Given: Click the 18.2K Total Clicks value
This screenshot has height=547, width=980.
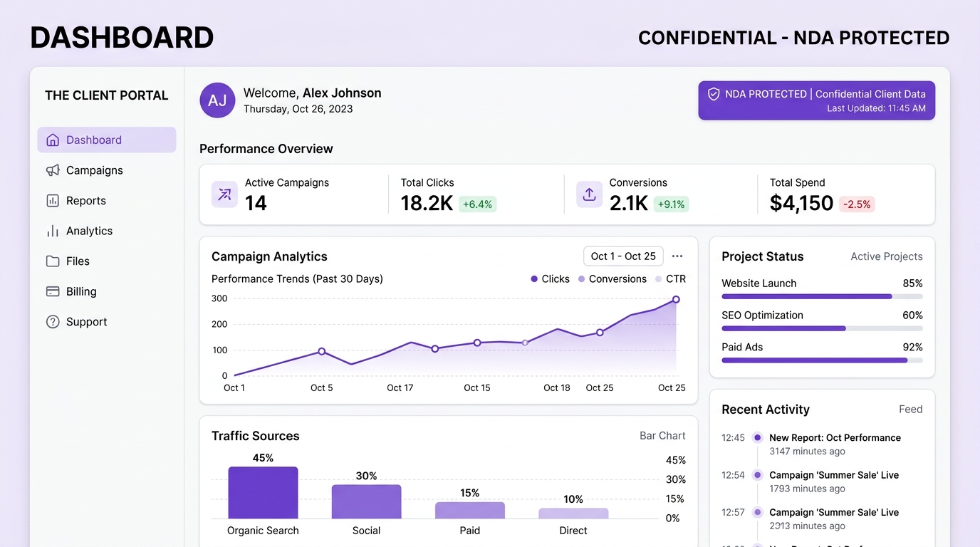Looking at the screenshot, I should [x=427, y=203].
